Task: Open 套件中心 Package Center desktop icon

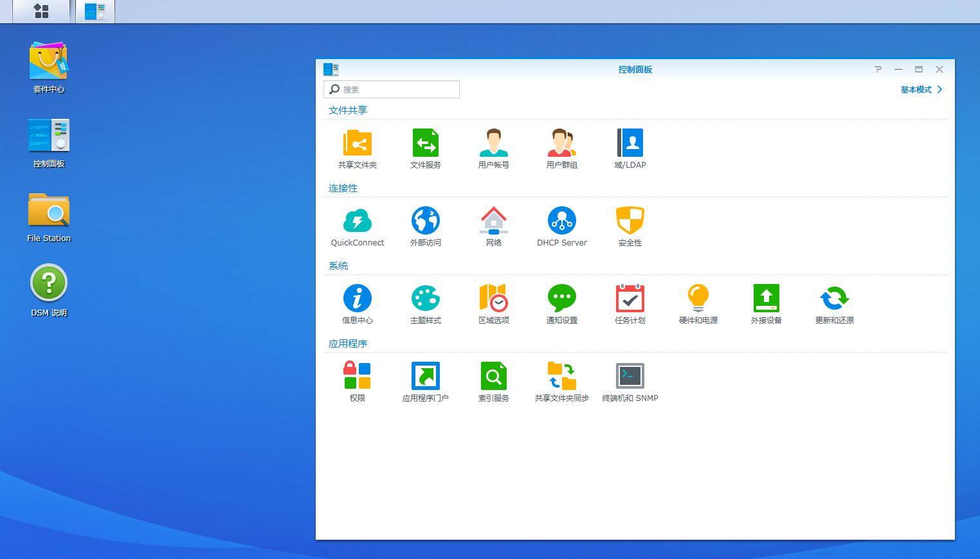Action: pos(49,62)
